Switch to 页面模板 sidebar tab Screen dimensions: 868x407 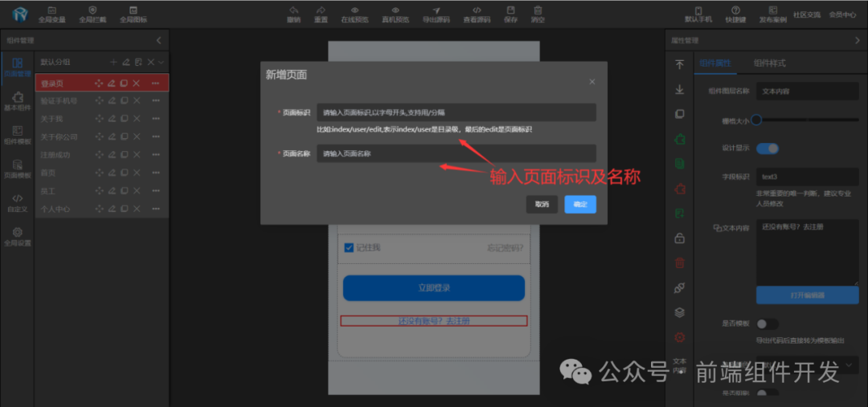coord(17,169)
